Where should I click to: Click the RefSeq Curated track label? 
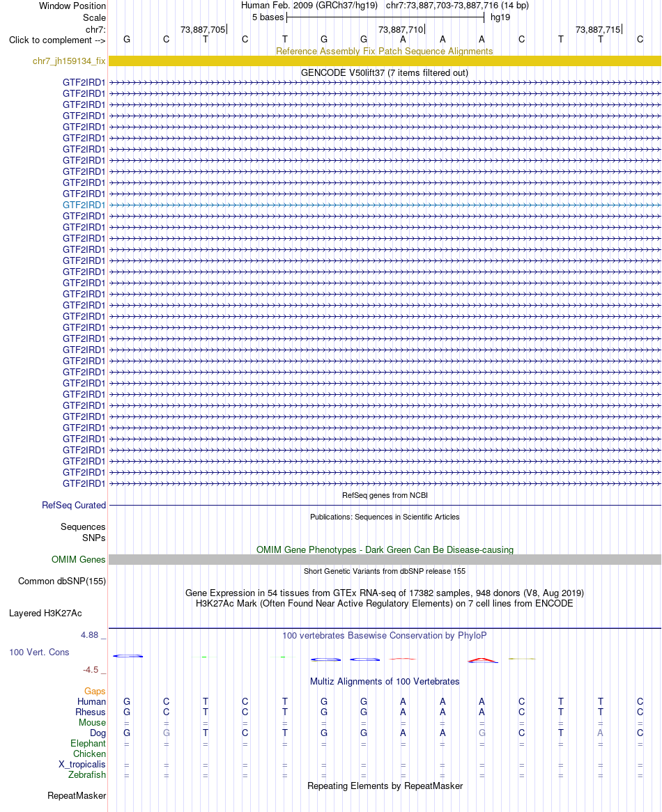click(x=74, y=506)
